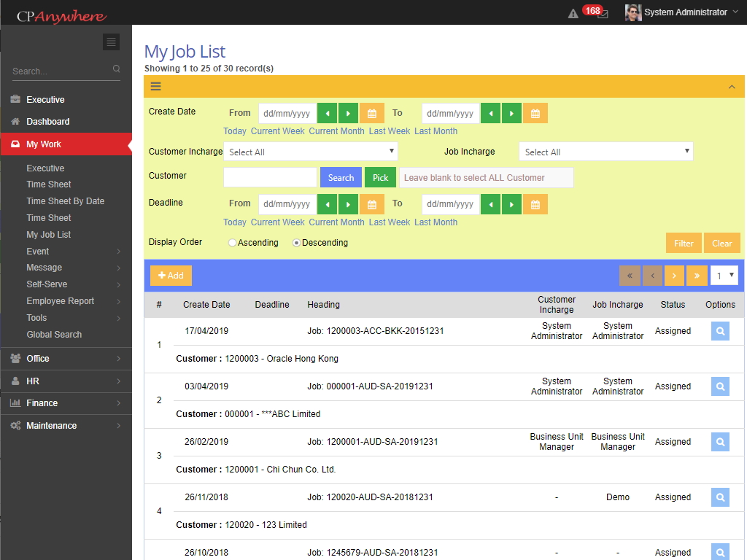747x560 pixels.
Task: Go to the last page of results
Action: pos(697,276)
